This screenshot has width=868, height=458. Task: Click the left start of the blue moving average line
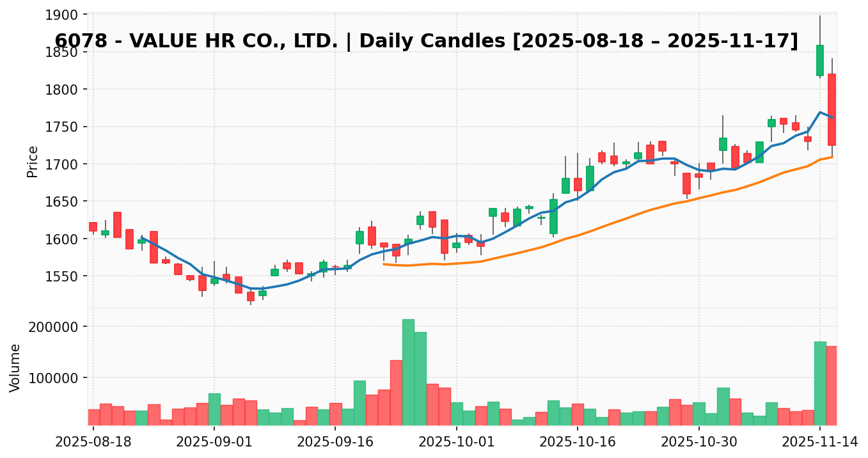pyautogui.click(x=142, y=237)
